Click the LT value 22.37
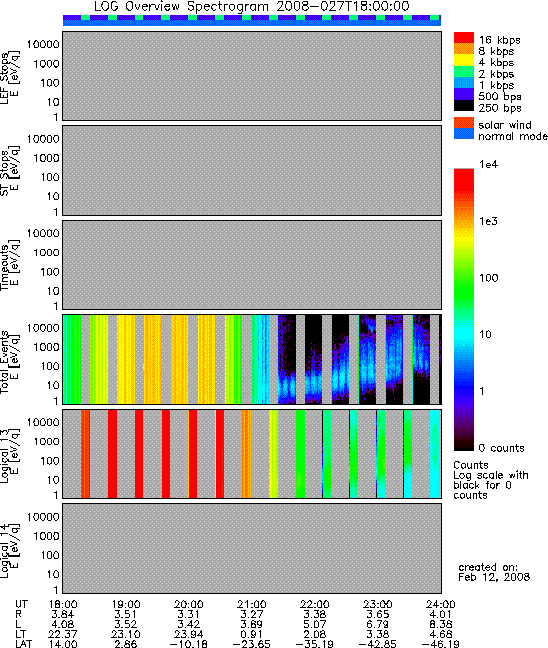 pyautogui.click(x=63, y=634)
